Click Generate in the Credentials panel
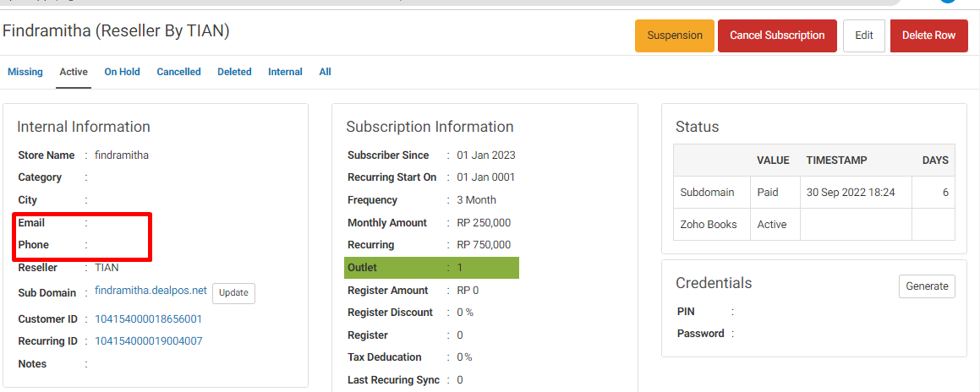 pos(927,286)
